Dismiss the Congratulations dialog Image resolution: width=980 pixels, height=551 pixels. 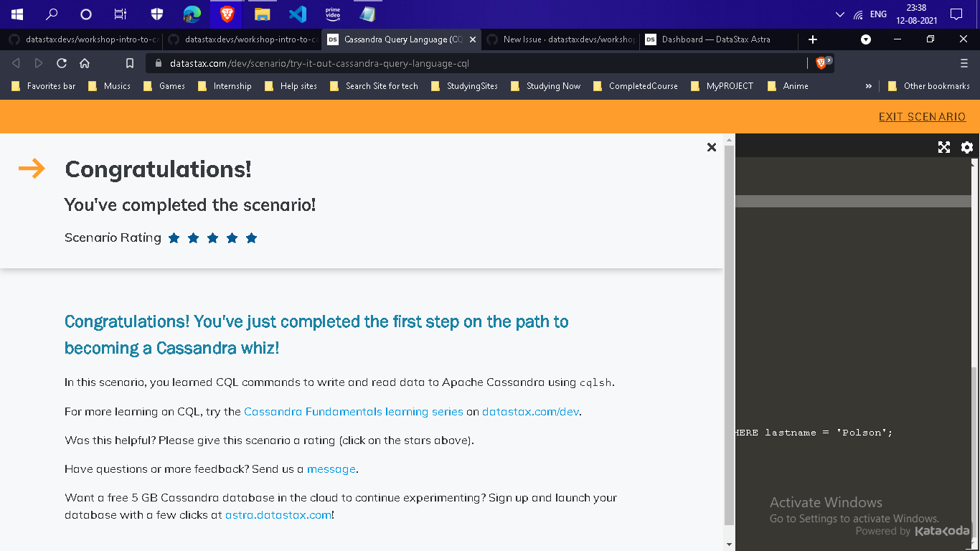(711, 147)
